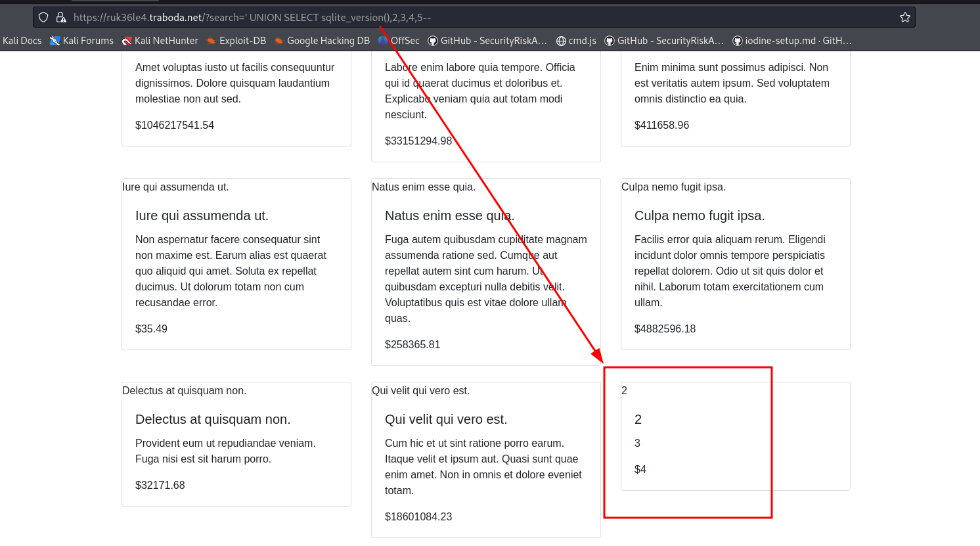Click the URL address bar field

click(474, 18)
